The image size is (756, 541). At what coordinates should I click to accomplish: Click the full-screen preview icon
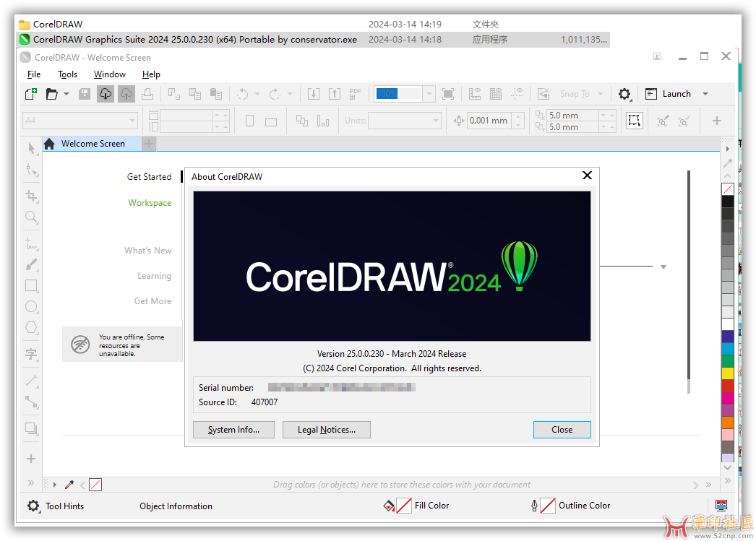point(448,94)
